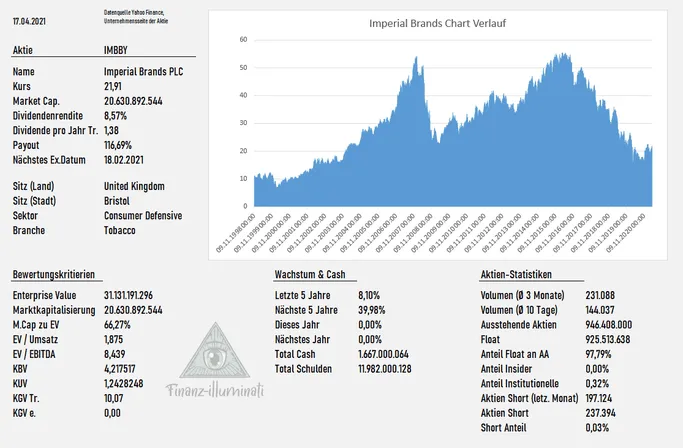Click the sector value 'Consumer Defensive'

click(143, 216)
